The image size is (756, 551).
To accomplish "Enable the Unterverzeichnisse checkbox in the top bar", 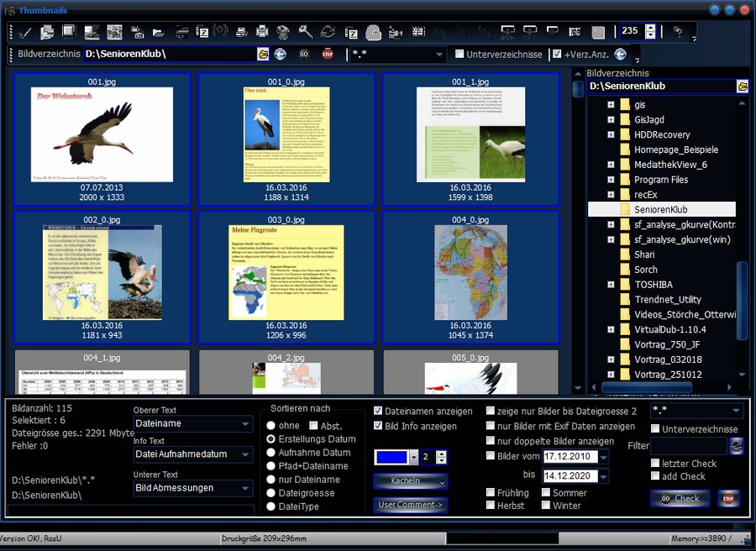I will (459, 55).
